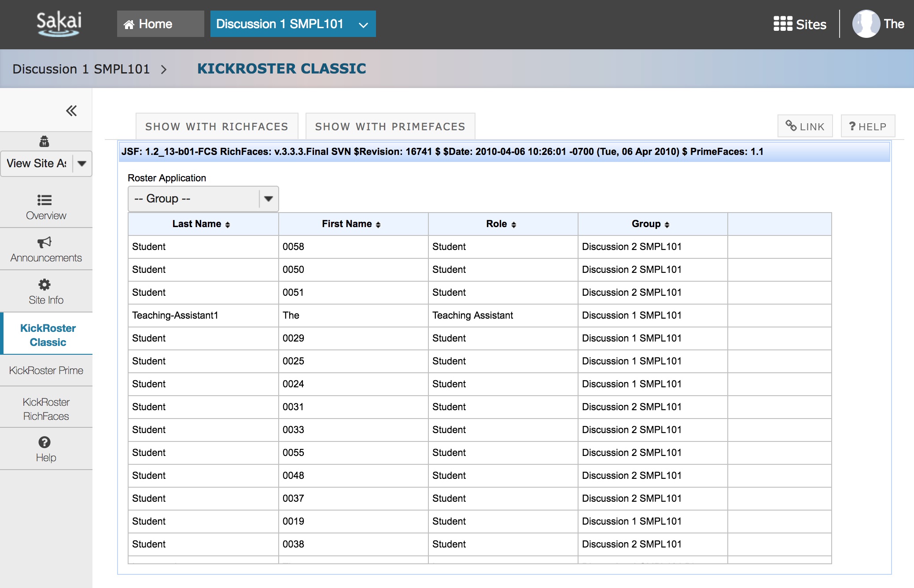Image resolution: width=914 pixels, height=588 pixels.
Task: Collapse the sidebar with double-chevron icon
Action: [71, 110]
